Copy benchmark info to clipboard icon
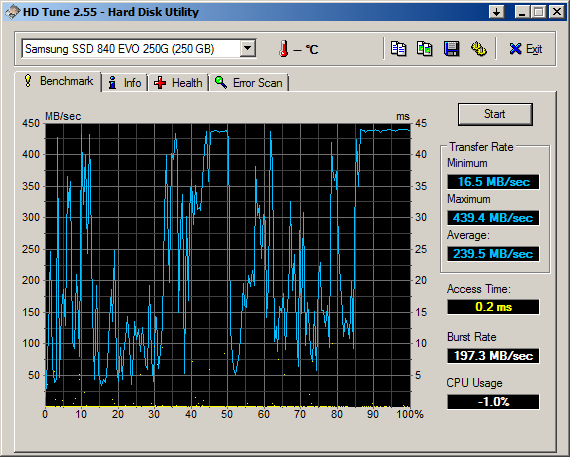Viewport: 570px width, 457px height. tap(398, 49)
